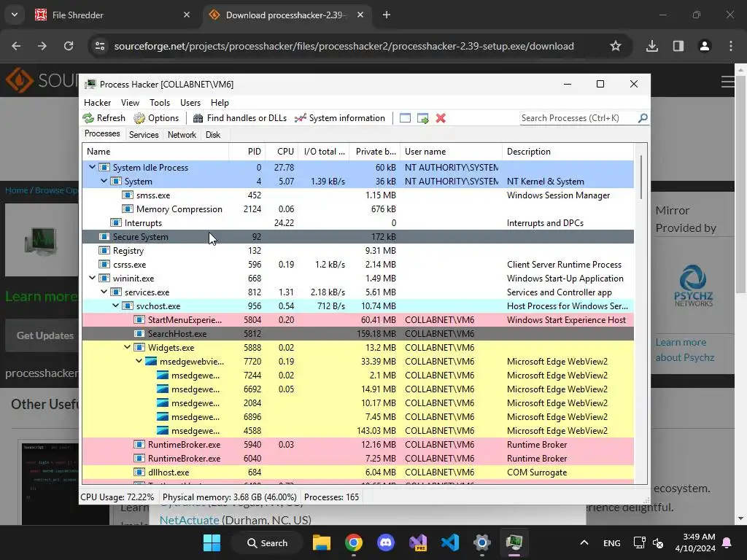Switch to the Disk tab
Viewport: 747px width, 560px height.
(x=213, y=135)
